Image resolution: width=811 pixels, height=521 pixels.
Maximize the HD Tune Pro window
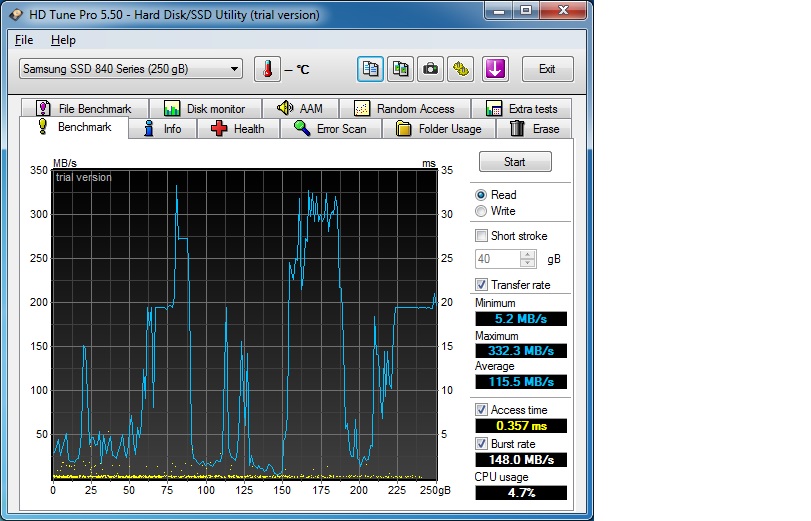click(x=526, y=10)
